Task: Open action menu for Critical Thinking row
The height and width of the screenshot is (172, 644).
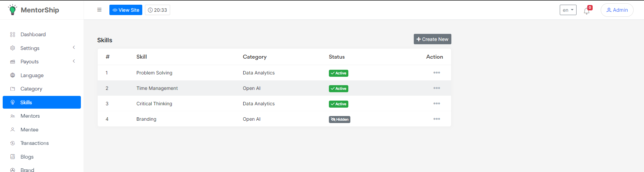Action: coord(436,104)
